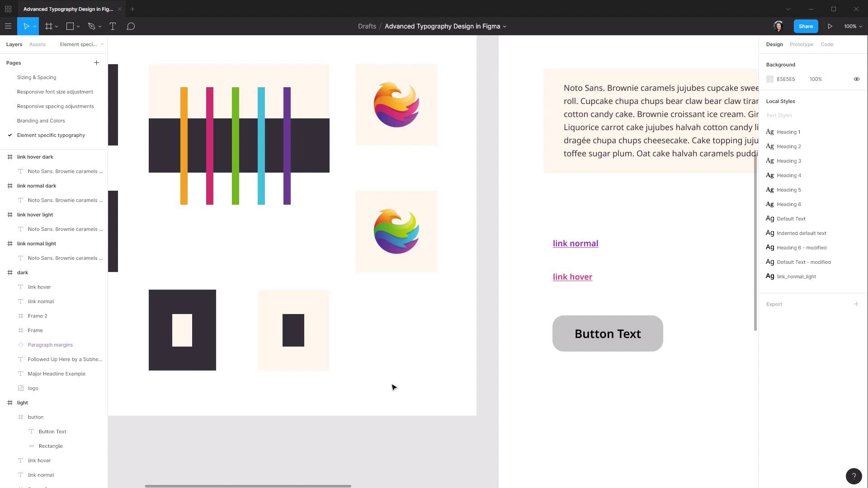
Task: Open the Comment tool
Action: coord(131,26)
